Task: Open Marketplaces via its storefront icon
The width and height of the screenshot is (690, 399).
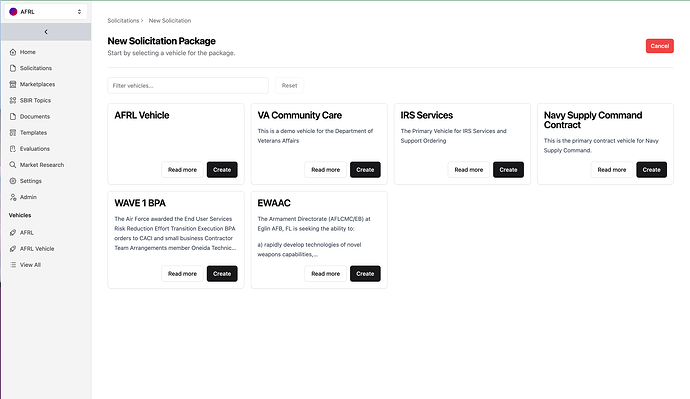Action: tap(13, 84)
